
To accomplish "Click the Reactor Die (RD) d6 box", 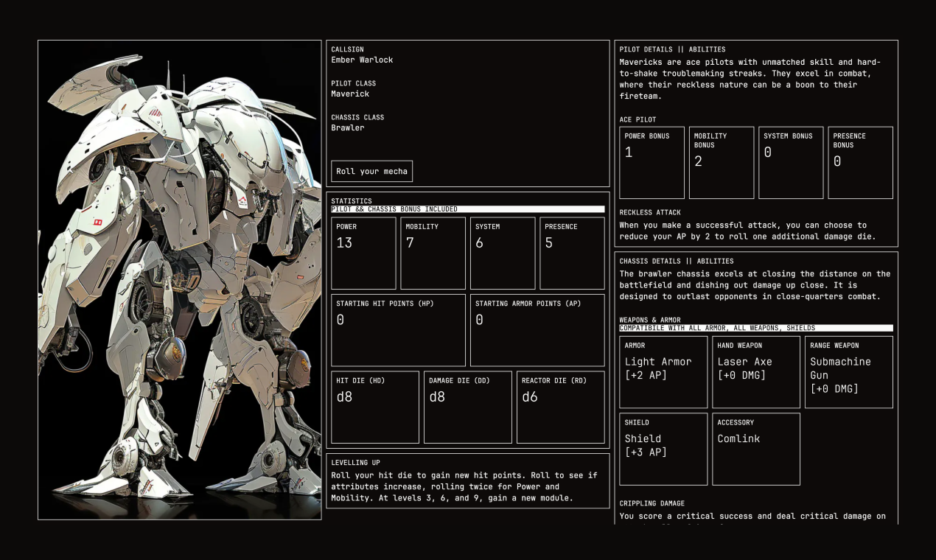I will pyautogui.click(x=561, y=407).
